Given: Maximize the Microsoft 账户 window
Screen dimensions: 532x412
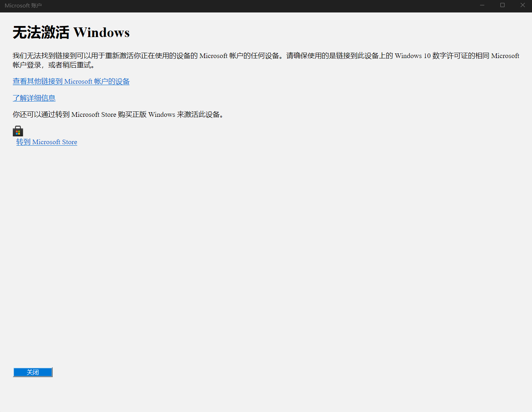Looking at the screenshot, I should tap(502, 5).
